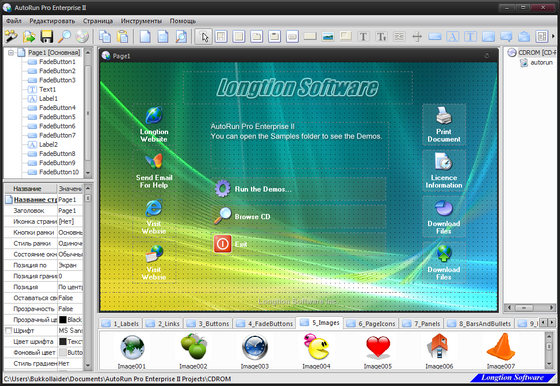Click the tab strip right arrow

click(552, 323)
